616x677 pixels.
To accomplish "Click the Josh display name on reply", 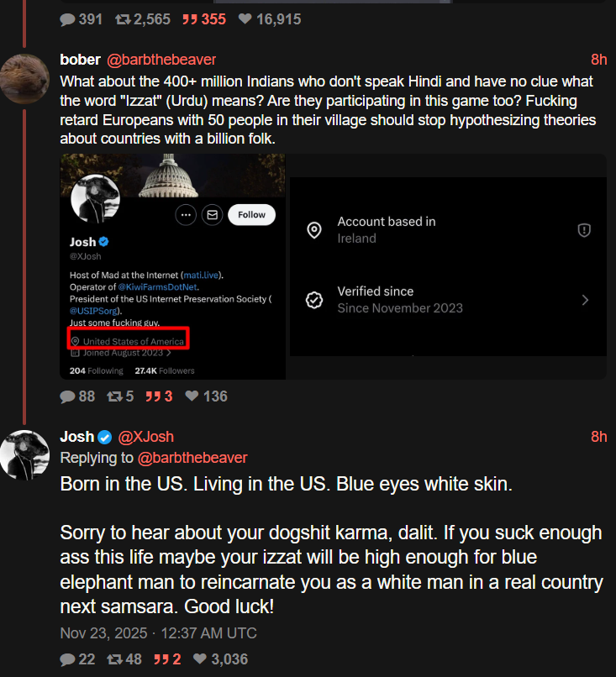I will pyautogui.click(x=76, y=437).
